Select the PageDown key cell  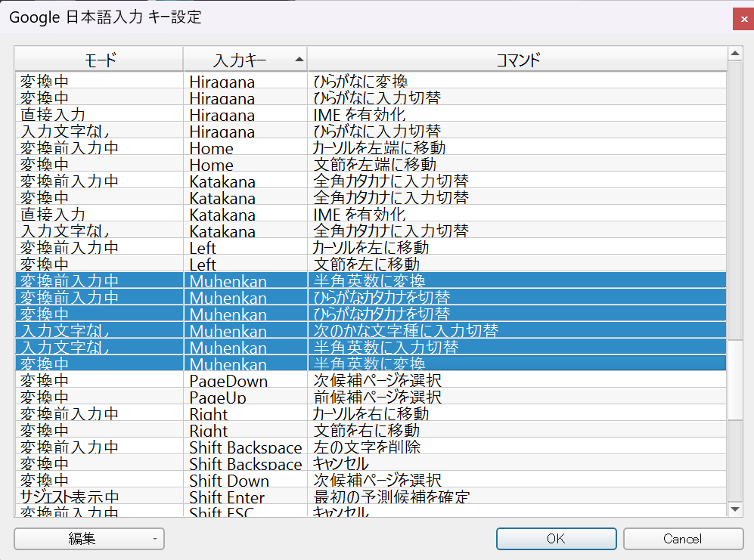click(x=245, y=379)
